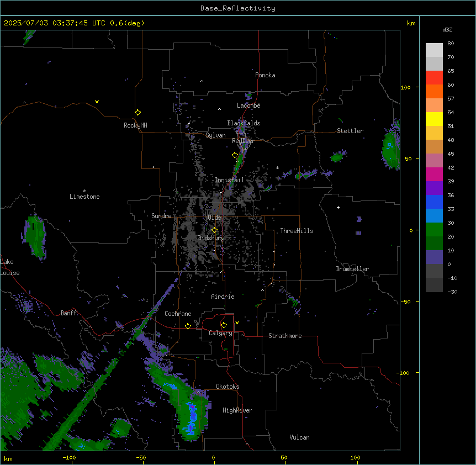
Task: Click the ThreeHills label
Action: click(x=297, y=231)
